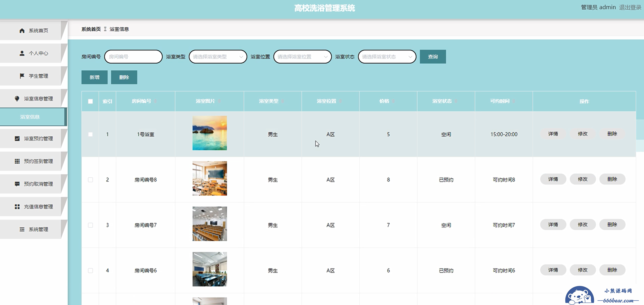Click the 15:00-20:00 time cell
Screen dimensions: 644x305
[x=504, y=134]
